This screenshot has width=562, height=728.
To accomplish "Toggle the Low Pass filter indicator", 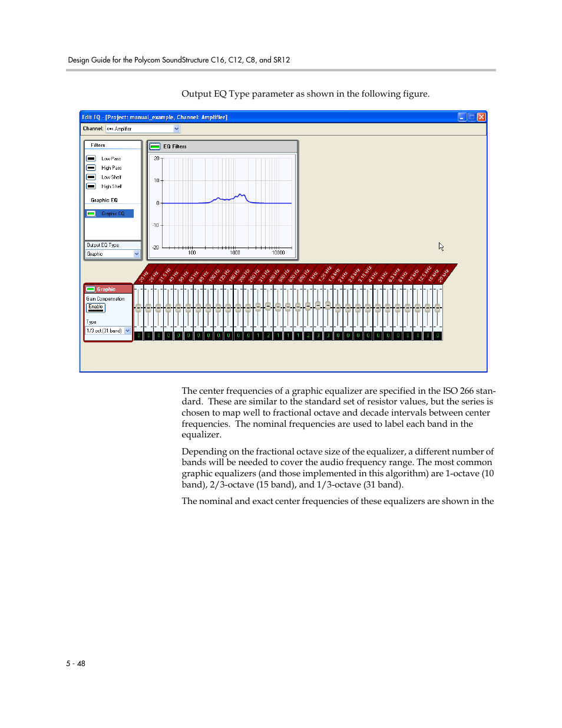I will tap(91, 159).
